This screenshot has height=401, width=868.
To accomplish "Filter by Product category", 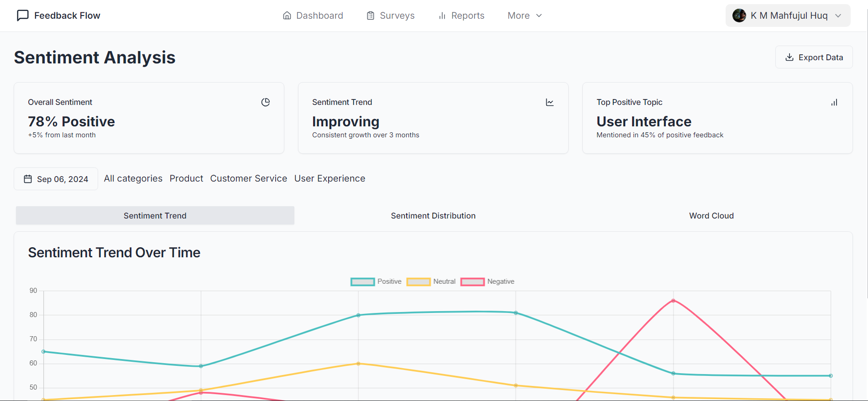I will point(186,179).
